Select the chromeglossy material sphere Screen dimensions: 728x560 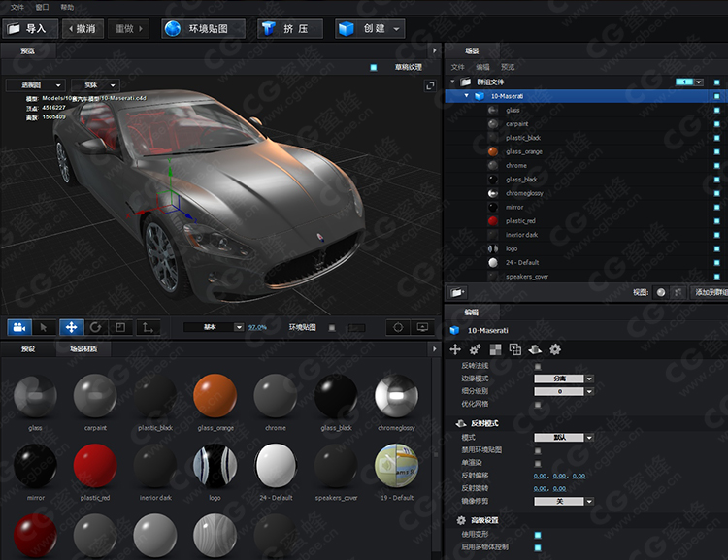396,396
